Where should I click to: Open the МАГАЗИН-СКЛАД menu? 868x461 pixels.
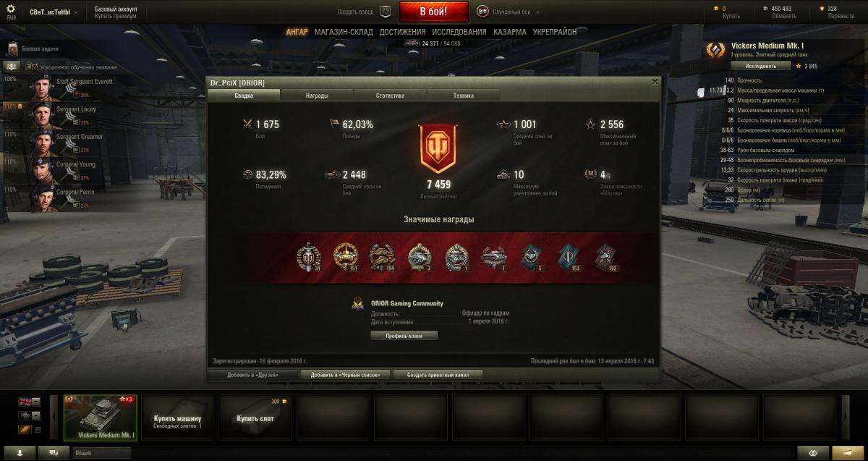(x=344, y=32)
